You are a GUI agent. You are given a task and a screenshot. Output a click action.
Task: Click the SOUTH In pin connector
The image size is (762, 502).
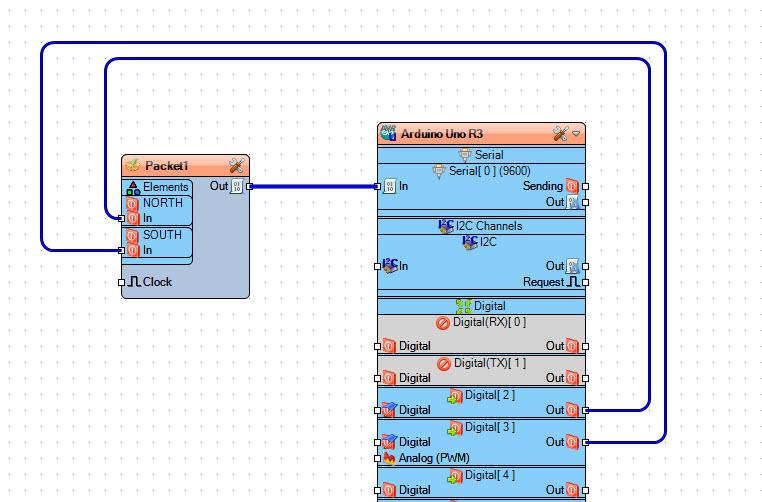coord(121,251)
